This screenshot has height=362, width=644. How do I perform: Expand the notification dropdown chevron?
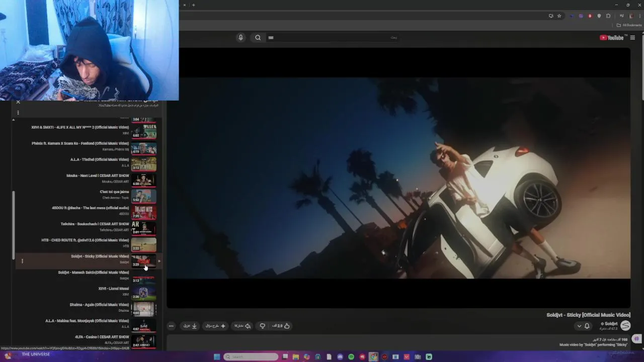[x=579, y=326]
